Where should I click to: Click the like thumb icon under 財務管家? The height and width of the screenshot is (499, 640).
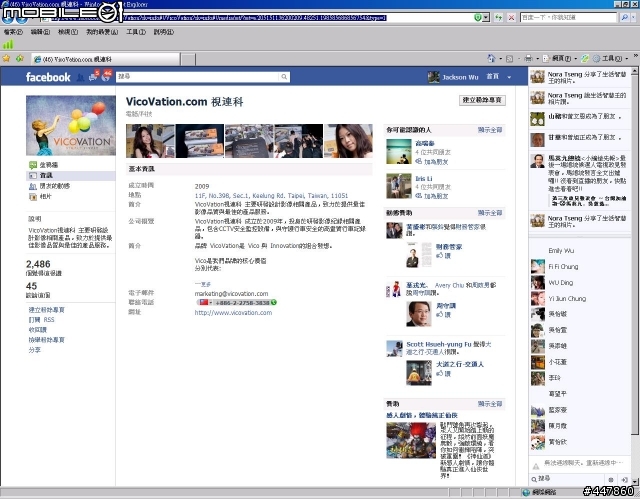(x=439, y=256)
